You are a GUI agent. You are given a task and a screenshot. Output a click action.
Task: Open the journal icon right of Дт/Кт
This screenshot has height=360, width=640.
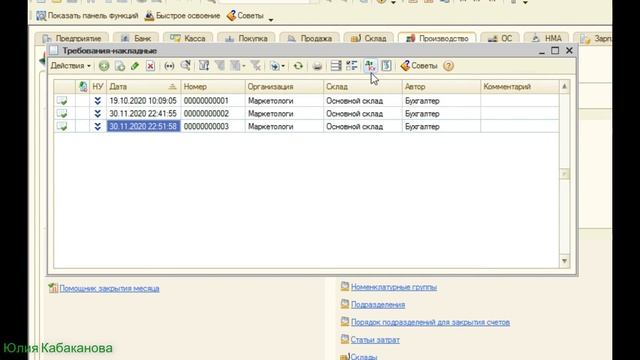386,66
